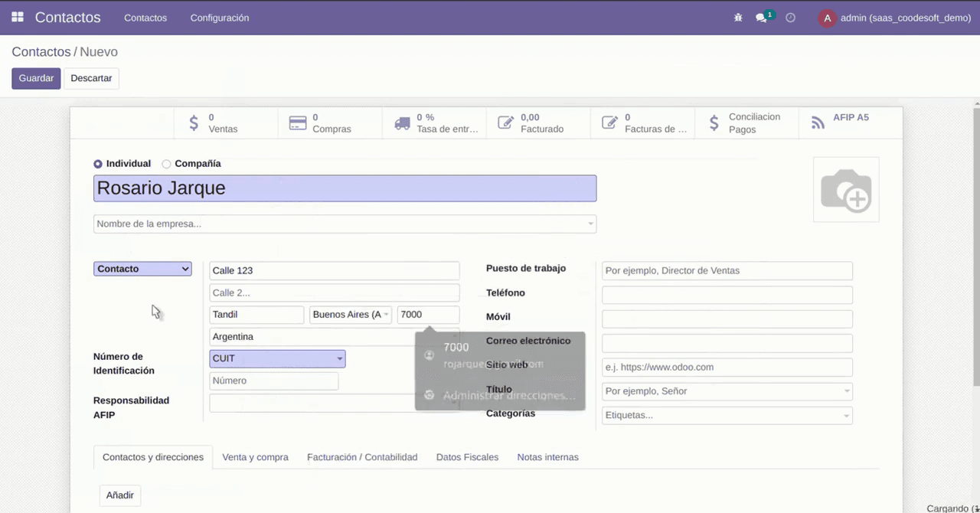Open the conversations chat icon
Screen dimensions: 980x513
(x=761, y=18)
